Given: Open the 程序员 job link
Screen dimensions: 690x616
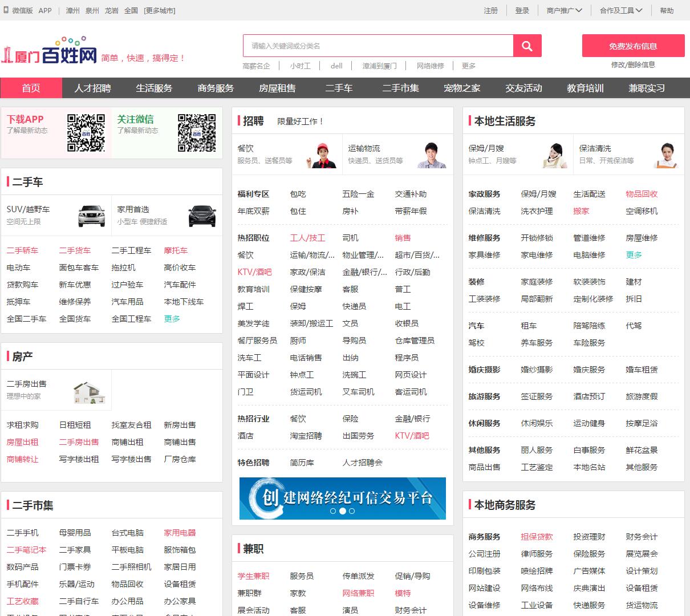Looking at the screenshot, I should pos(407,358).
